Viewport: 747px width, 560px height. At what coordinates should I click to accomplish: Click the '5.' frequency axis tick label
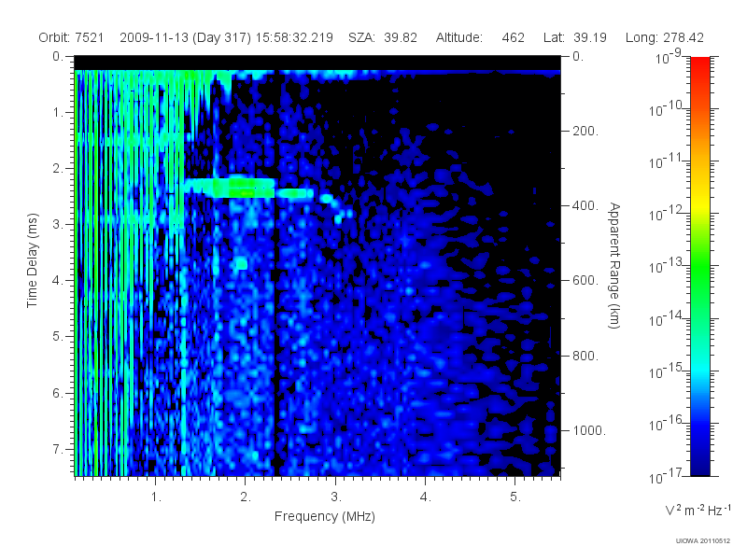515,497
